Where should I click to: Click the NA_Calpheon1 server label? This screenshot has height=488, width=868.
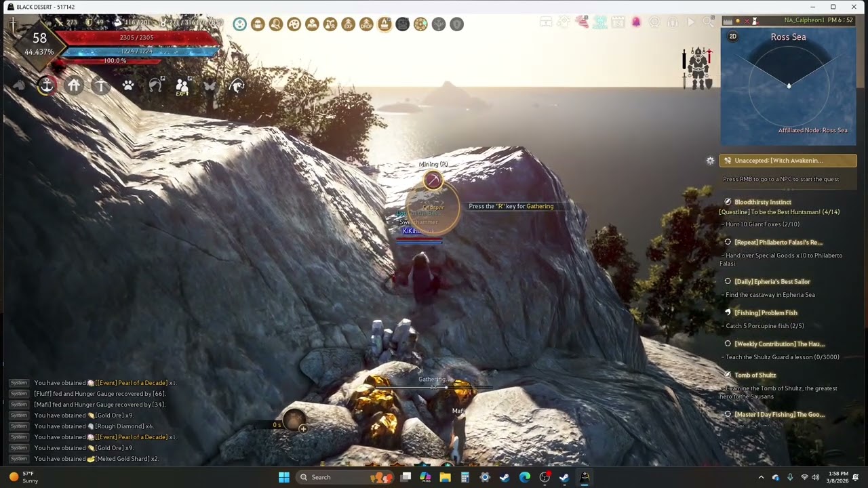[804, 20]
